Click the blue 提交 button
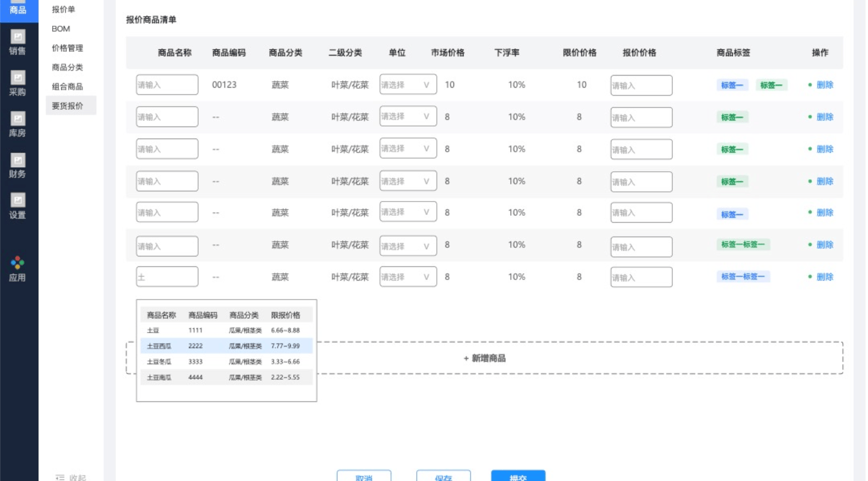868x481 pixels. pyautogui.click(x=518, y=476)
